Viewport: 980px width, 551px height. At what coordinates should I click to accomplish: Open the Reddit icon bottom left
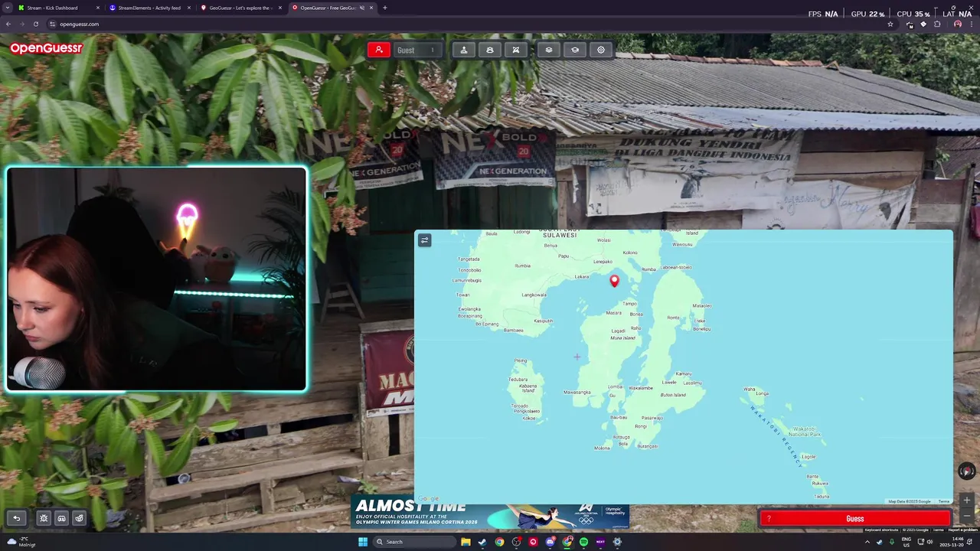pyautogui.click(x=80, y=518)
